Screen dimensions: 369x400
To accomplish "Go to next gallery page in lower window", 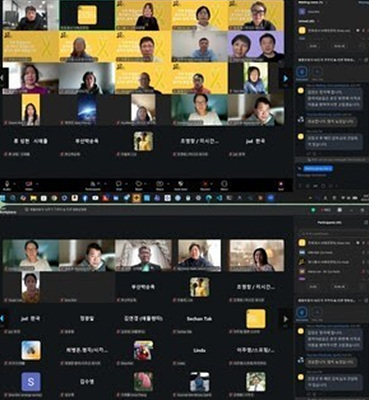I will (x=285, y=319).
